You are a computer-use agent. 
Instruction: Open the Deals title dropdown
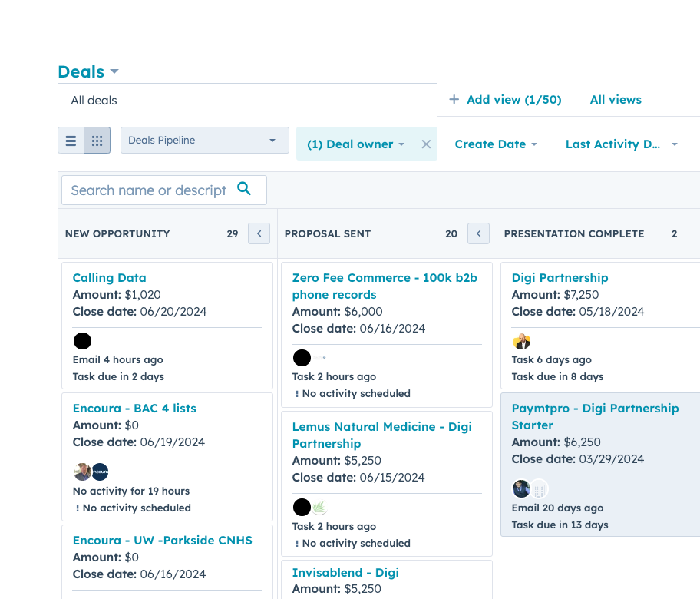(x=88, y=71)
